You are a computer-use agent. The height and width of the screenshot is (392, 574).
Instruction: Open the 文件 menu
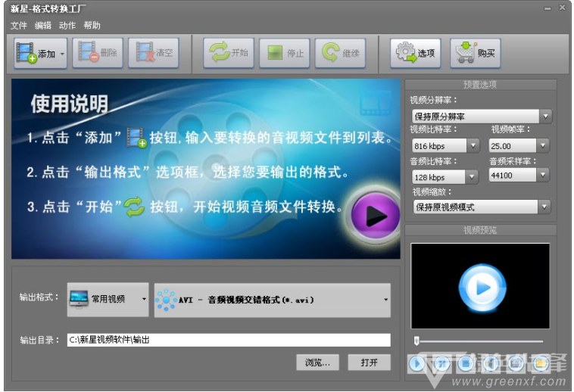(19, 25)
